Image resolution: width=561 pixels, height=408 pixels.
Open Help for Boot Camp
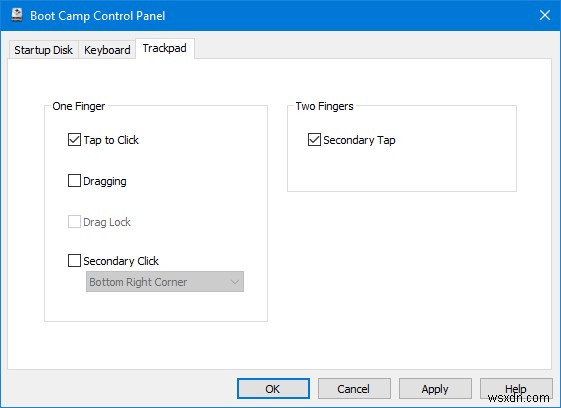pyautogui.click(x=516, y=389)
